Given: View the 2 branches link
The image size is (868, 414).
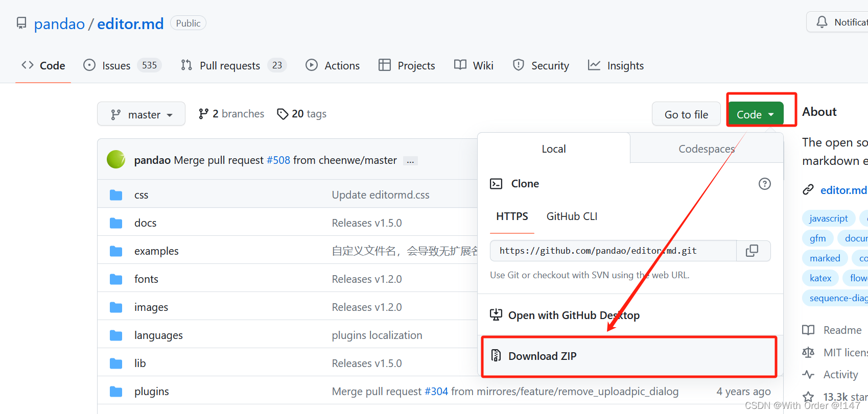Looking at the screenshot, I should pos(231,114).
